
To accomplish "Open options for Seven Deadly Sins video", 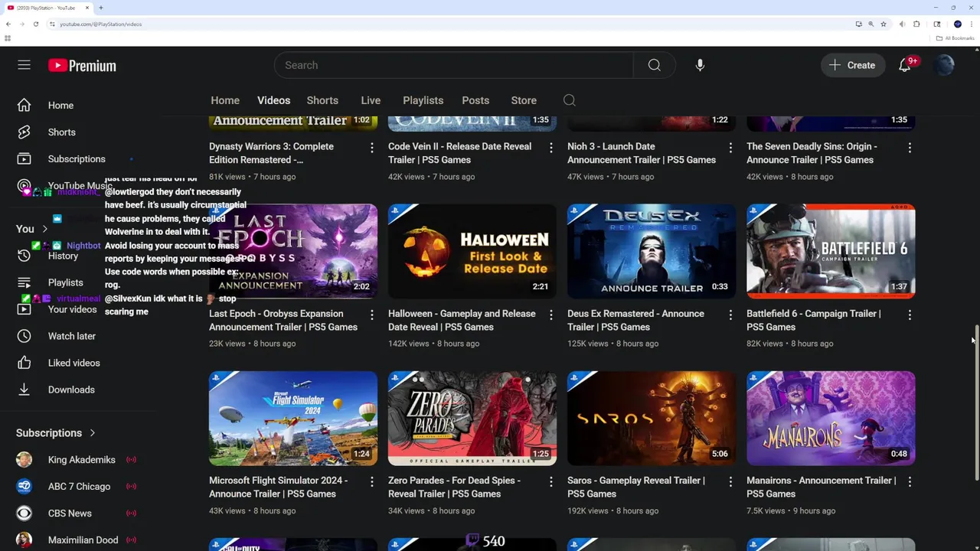I will [909, 147].
